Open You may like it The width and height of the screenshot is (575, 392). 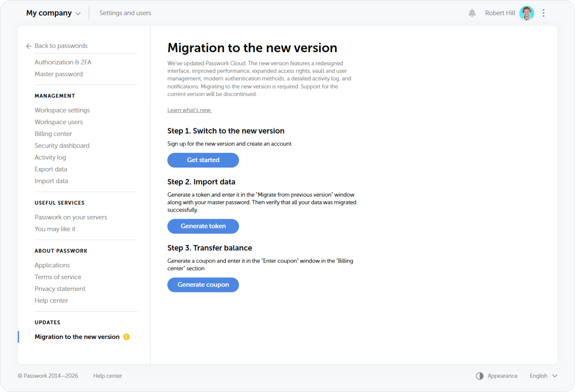coord(55,229)
